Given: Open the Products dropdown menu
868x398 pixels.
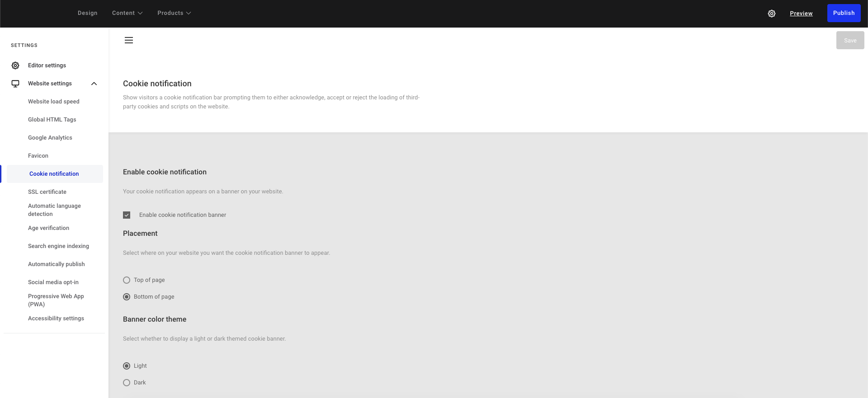Looking at the screenshot, I should click(x=174, y=13).
